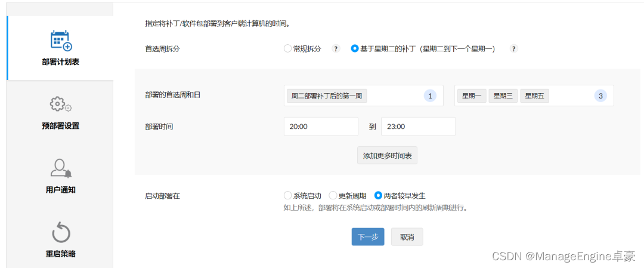Select the 常规拆分 radio button
Image resolution: width=644 pixels, height=268 pixels.
click(x=287, y=48)
